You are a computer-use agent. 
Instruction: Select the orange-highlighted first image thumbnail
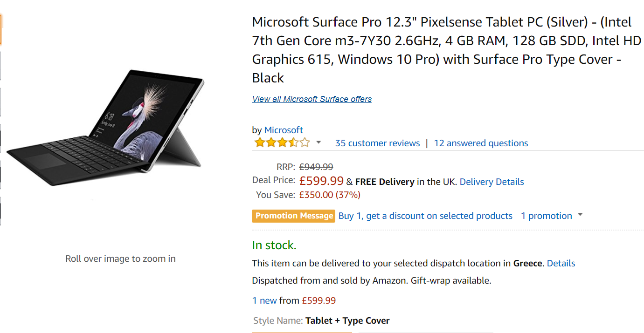0,29
